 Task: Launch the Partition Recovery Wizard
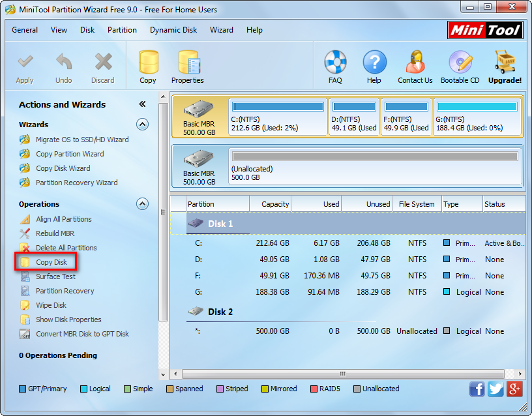[x=77, y=183]
